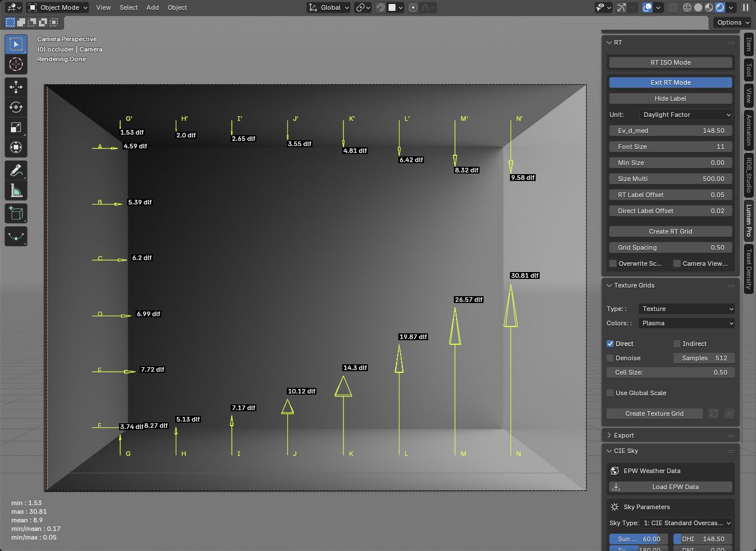Open the Plasma colors dropdown
The height and width of the screenshot is (551, 756).
(687, 323)
